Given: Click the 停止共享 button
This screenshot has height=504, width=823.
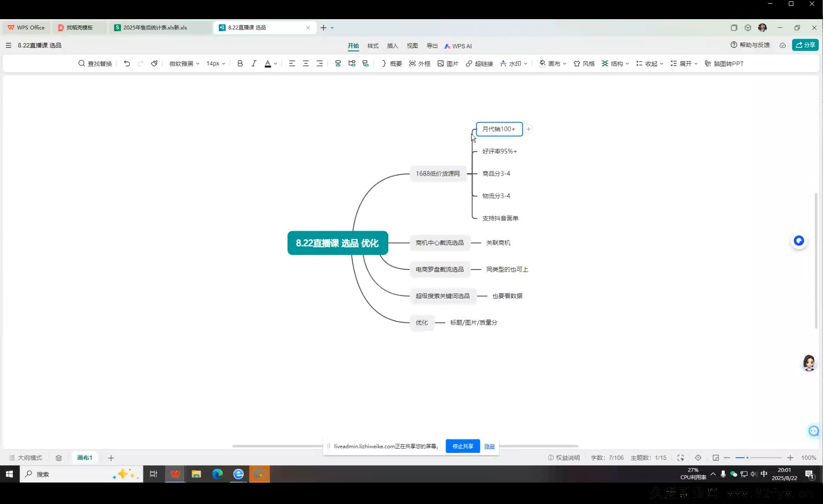Looking at the screenshot, I should [x=463, y=447].
